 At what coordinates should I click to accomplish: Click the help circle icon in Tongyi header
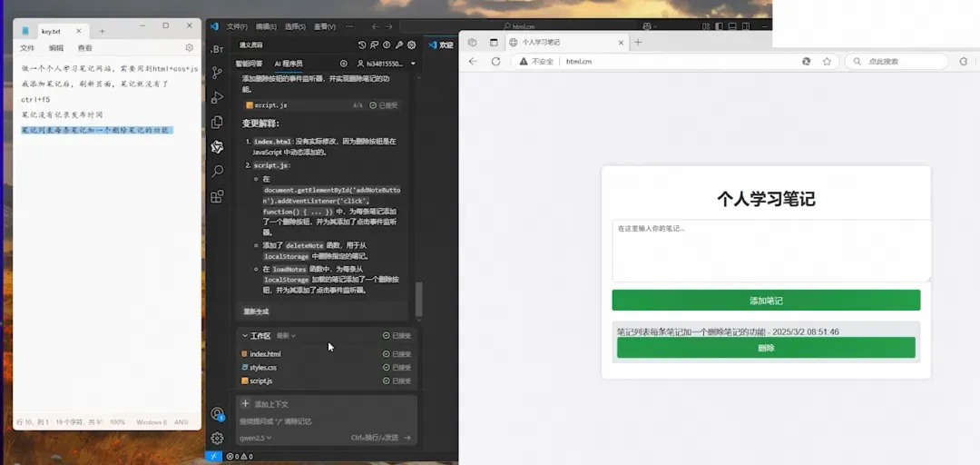[387, 45]
